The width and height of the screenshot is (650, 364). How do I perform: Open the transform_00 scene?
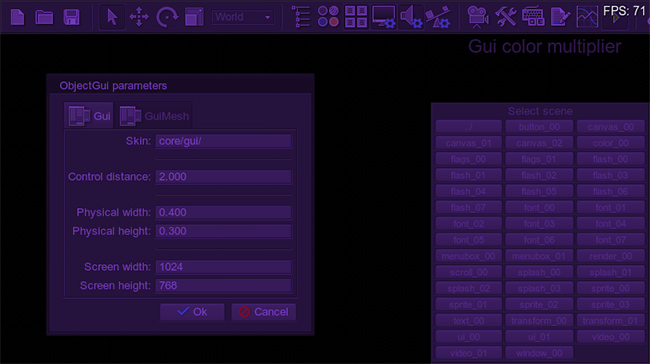click(539, 321)
